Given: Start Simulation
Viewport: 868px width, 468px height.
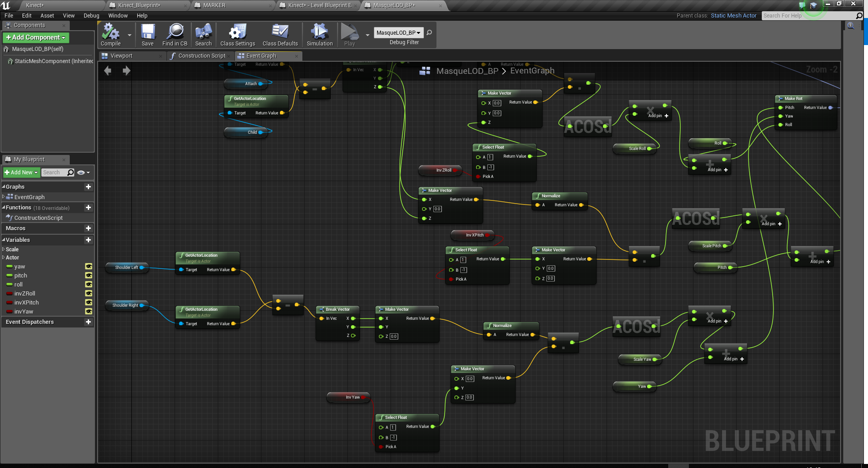Looking at the screenshot, I should [x=319, y=35].
